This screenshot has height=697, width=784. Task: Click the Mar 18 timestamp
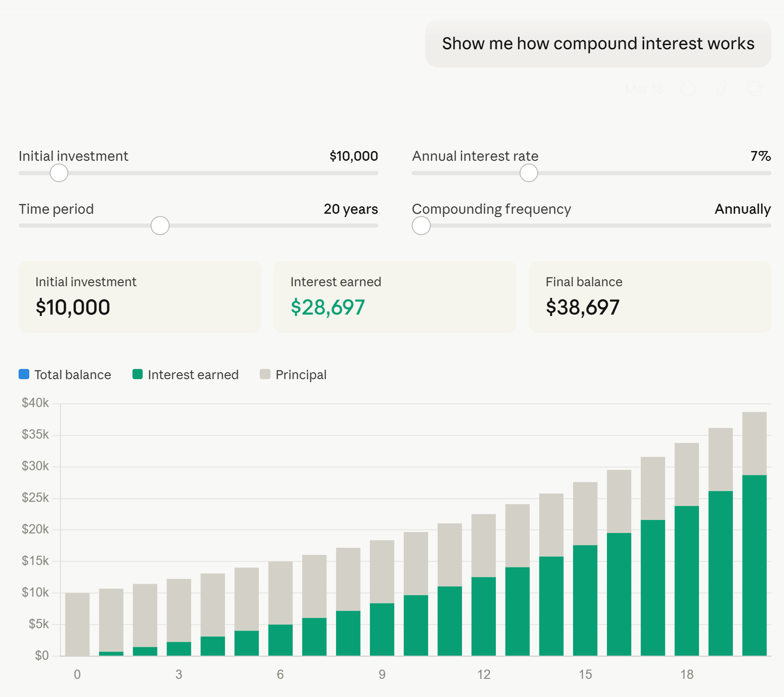pos(644,89)
